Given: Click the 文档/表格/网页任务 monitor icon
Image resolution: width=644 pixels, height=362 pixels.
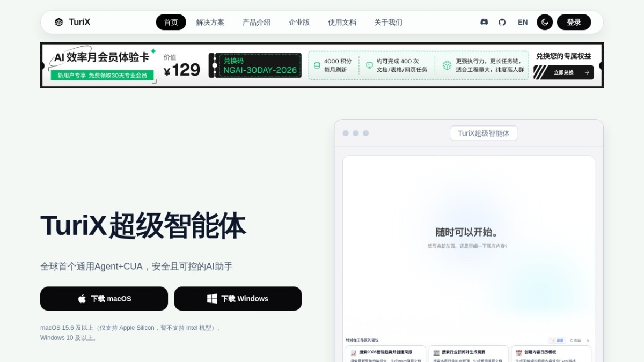Looking at the screenshot, I should click(x=369, y=65).
